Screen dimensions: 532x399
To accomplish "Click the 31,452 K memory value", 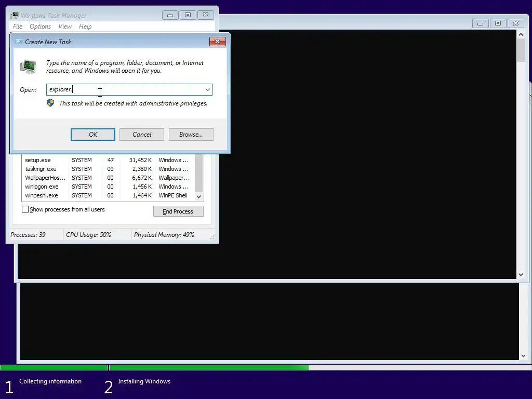I will click(x=140, y=160).
